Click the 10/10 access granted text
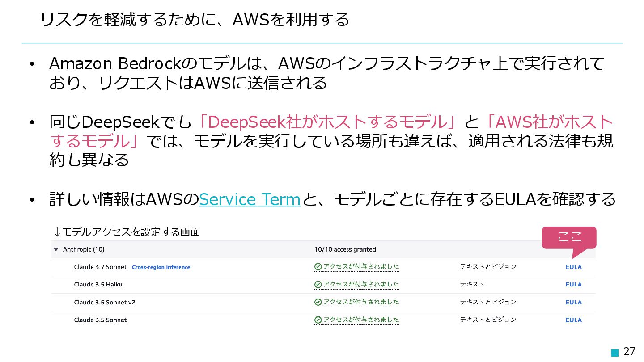This screenshot has height=362, width=644. [x=345, y=249]
